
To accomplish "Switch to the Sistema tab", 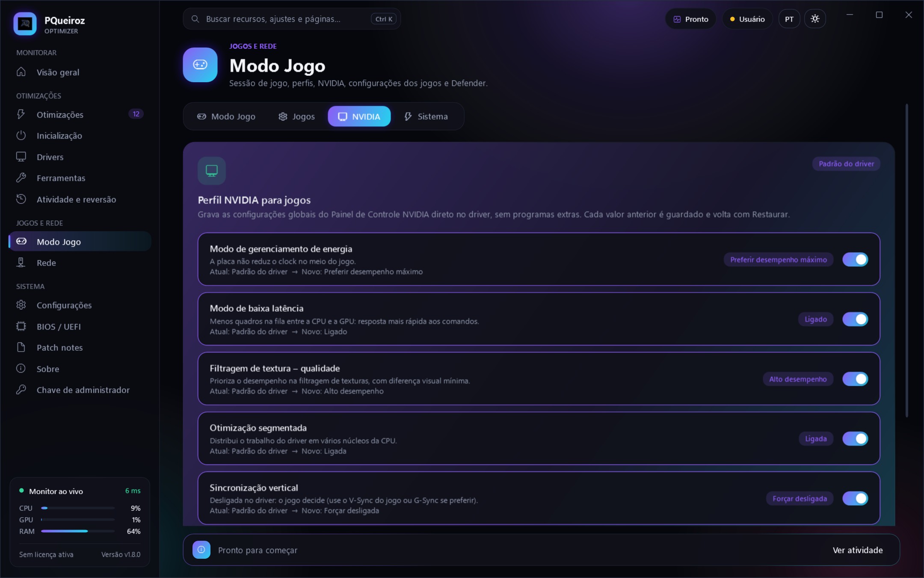I will (426, 116).
